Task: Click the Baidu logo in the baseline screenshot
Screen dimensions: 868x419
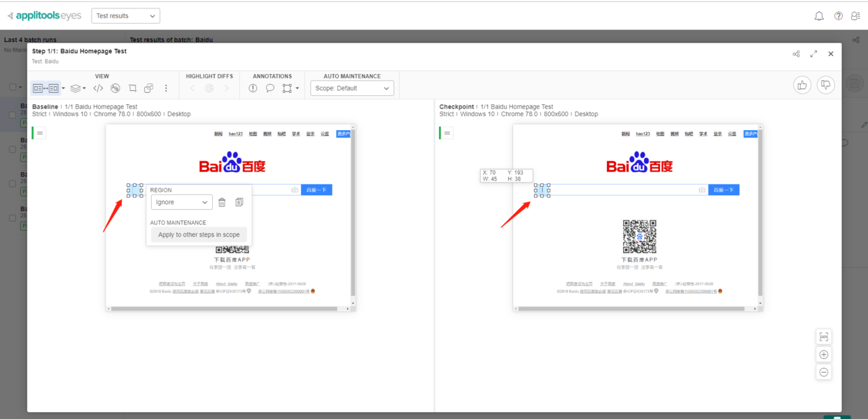Action: pos(232,163)
